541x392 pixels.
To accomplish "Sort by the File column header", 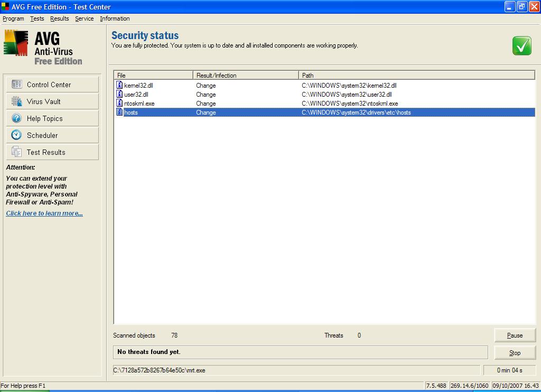I will 154,75.
